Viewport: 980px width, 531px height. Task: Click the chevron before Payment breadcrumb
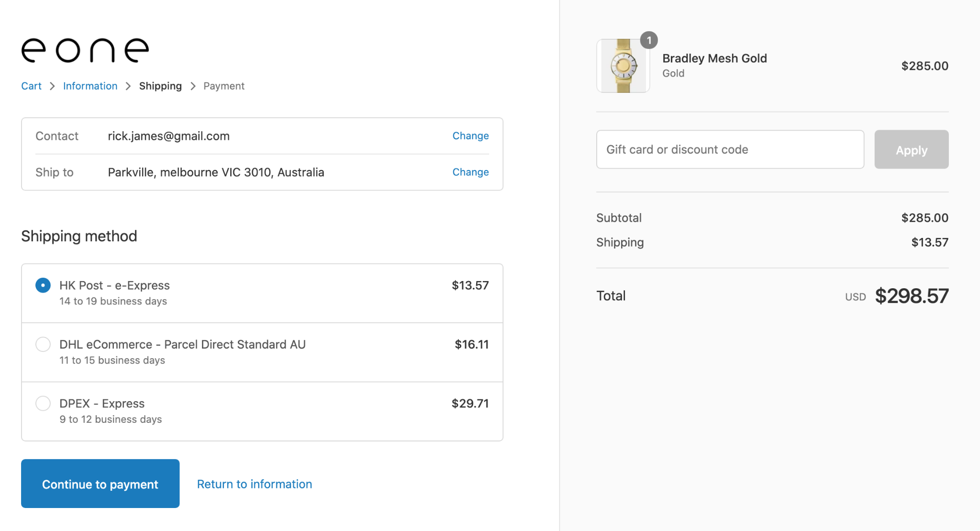[193, 86]
